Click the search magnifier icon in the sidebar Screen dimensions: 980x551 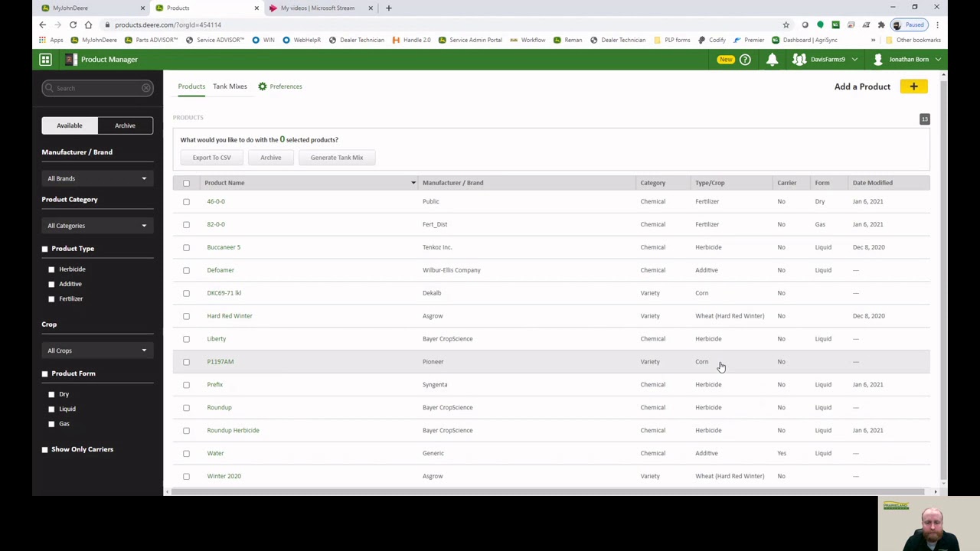click(49, 88)
